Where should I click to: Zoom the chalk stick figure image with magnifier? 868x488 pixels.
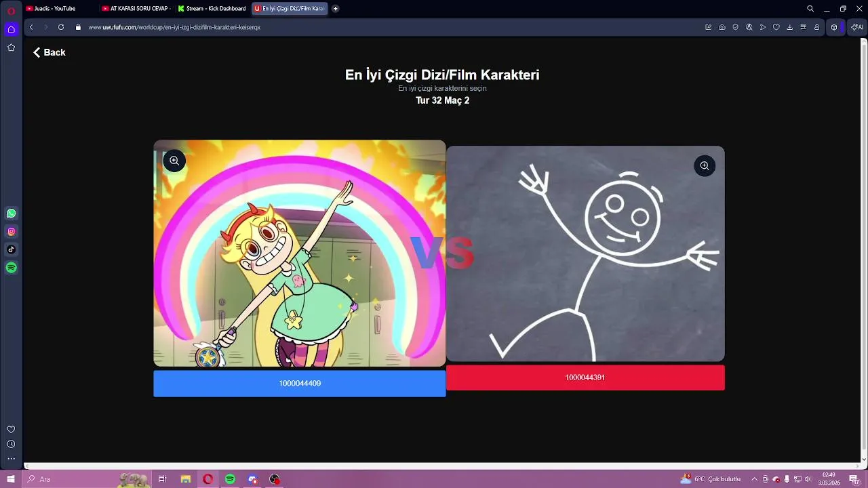[x=705, y=165]
